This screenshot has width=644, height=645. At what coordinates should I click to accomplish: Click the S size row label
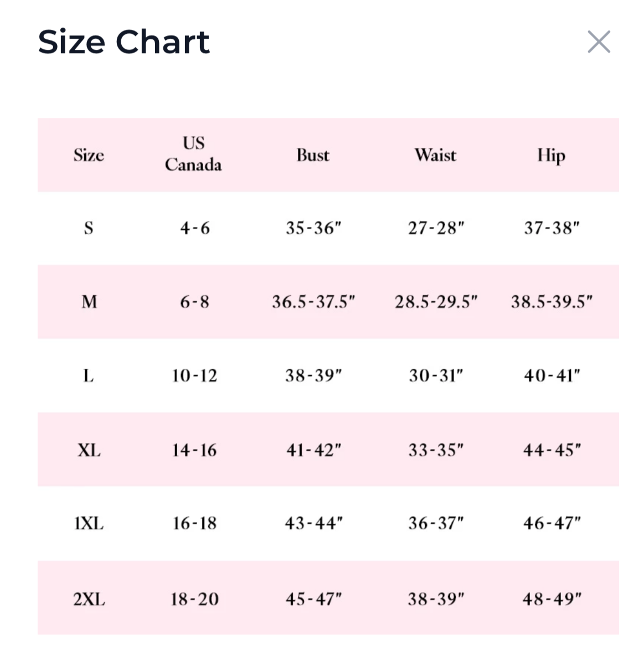pos(89,228)
